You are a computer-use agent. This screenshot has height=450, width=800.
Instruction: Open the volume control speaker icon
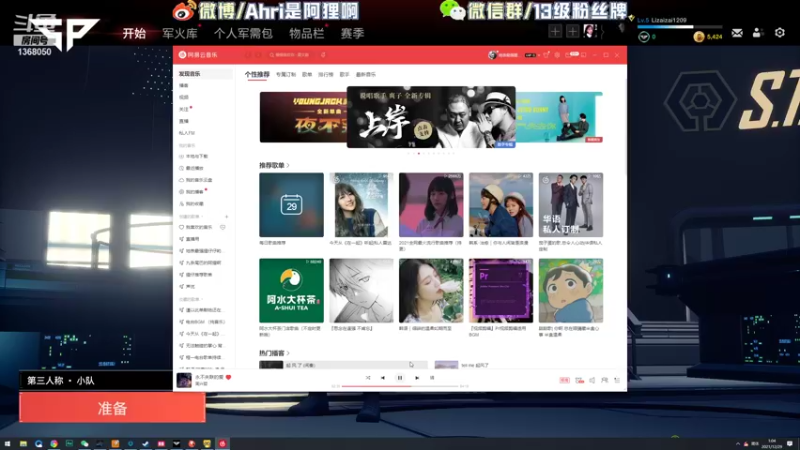tap(592, 380)
